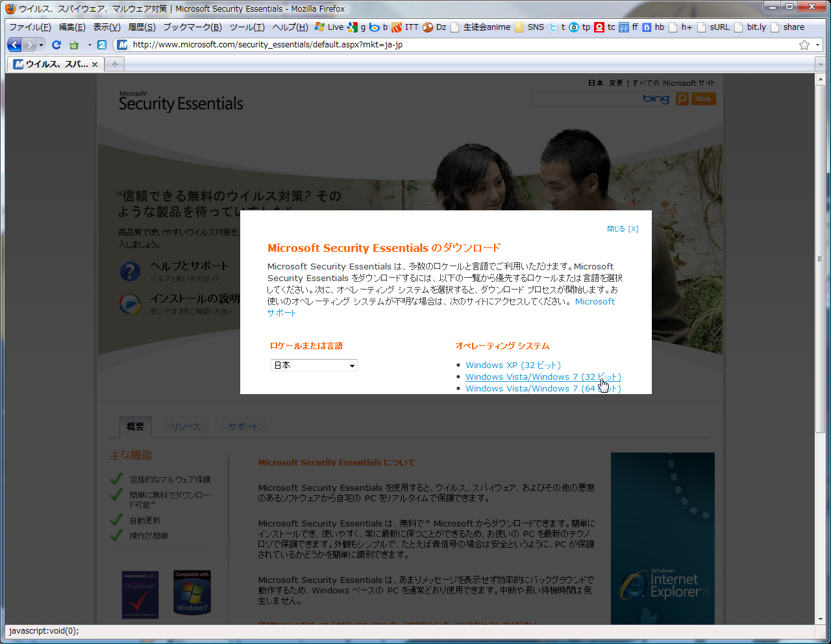Open the ツール(T) menu
The height and width of the screenshot is (644, 831).
[247, 27]
